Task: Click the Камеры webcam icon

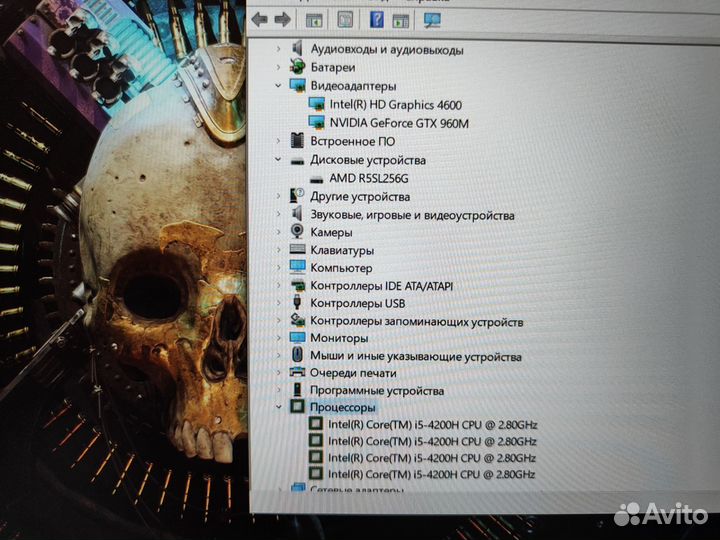Action: click(298, 231)
